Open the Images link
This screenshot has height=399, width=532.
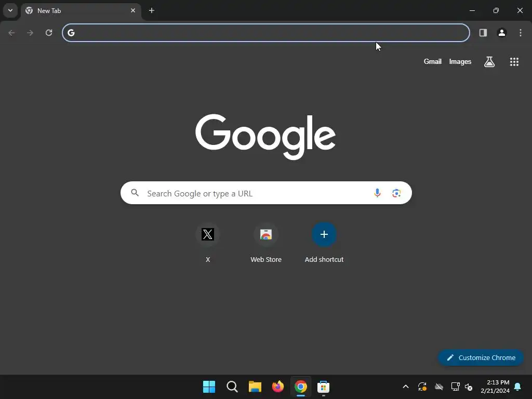click(460, 61)
